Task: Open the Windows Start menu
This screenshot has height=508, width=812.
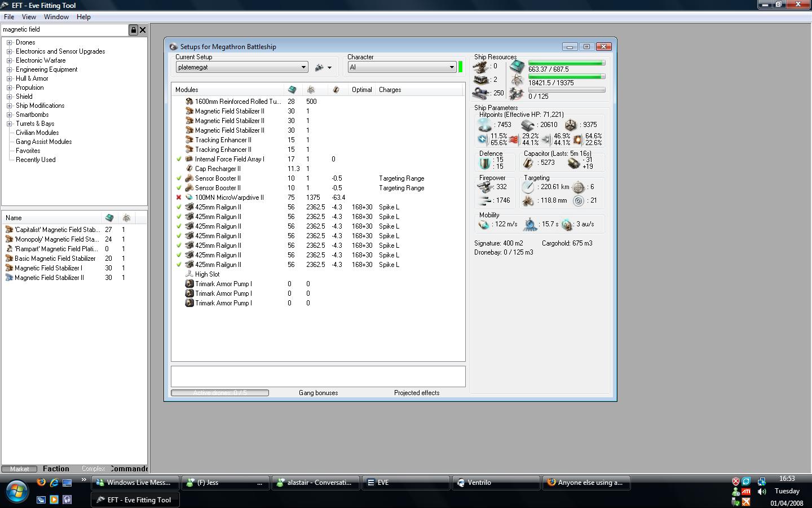Action: [x=16, y=491]
